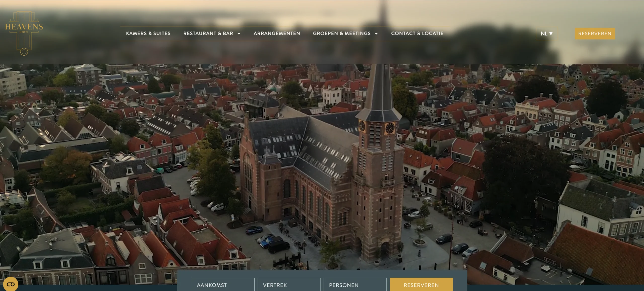Click Reserveren in the booking bar

(x=421, y=284)
